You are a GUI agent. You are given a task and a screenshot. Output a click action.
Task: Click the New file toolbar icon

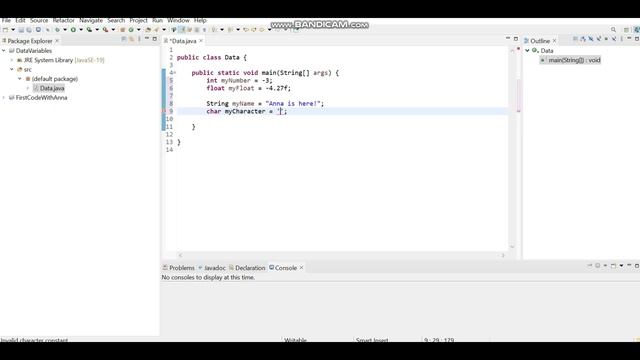[x=5, y=30]
